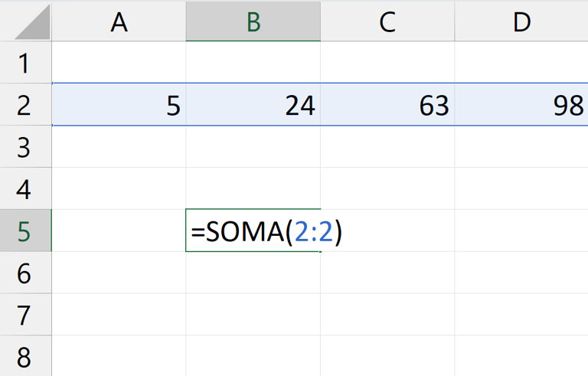Select row 4 header
This screenshot has width=588, height=376.
[x=24, y=189]
